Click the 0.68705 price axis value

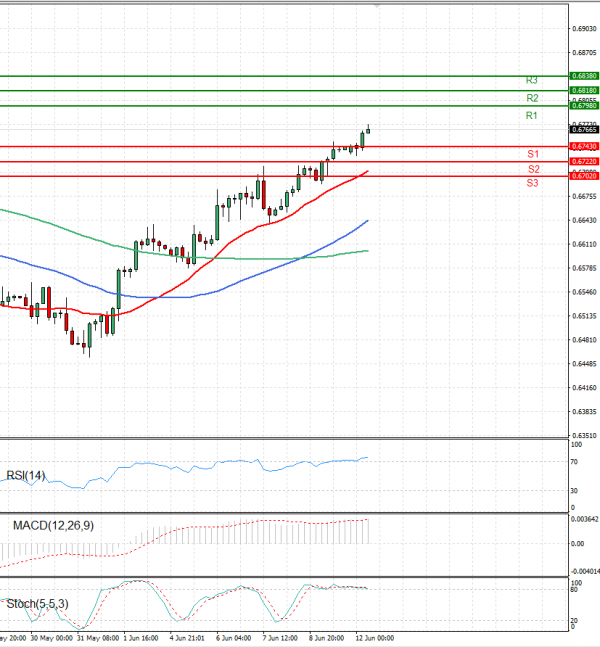click(x=584, y=52)
